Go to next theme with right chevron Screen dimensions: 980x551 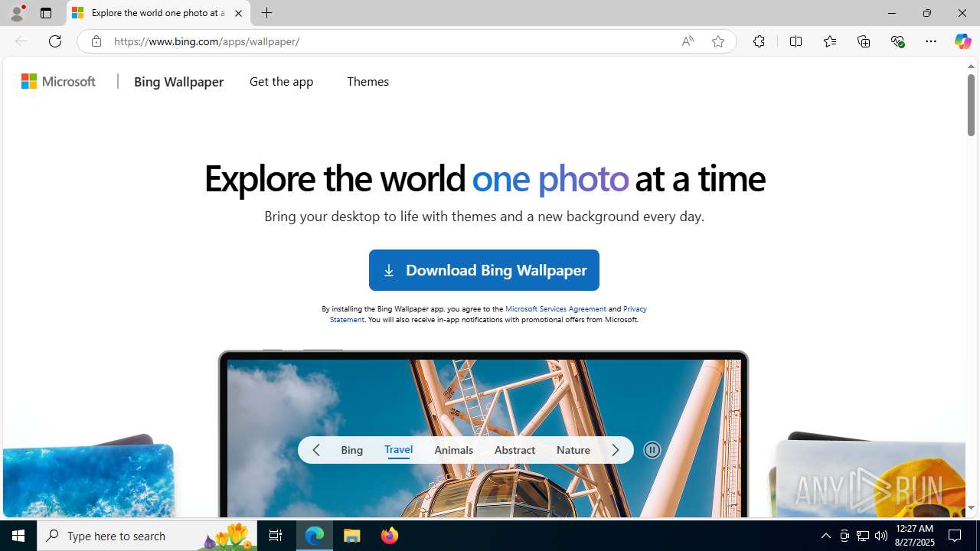point(615,450)
